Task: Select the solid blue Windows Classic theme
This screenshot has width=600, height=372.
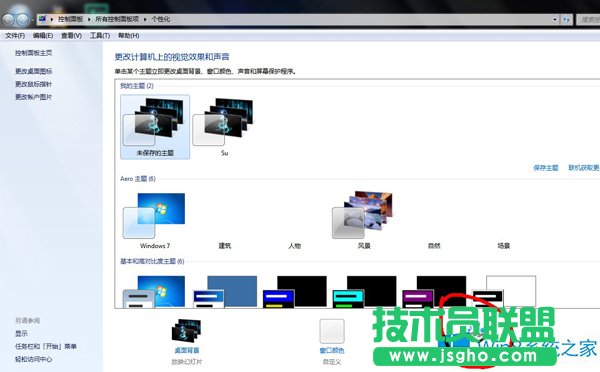Action: coord(225,292)
